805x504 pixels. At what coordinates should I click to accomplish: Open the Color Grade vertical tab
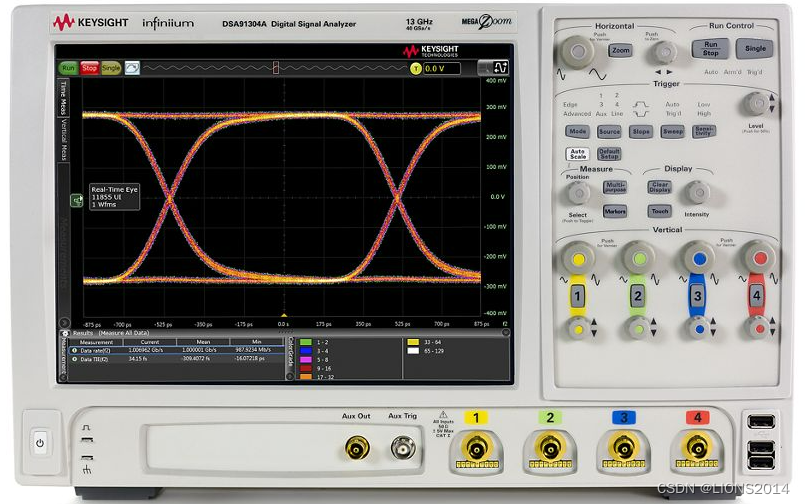(x=290, y=354)
